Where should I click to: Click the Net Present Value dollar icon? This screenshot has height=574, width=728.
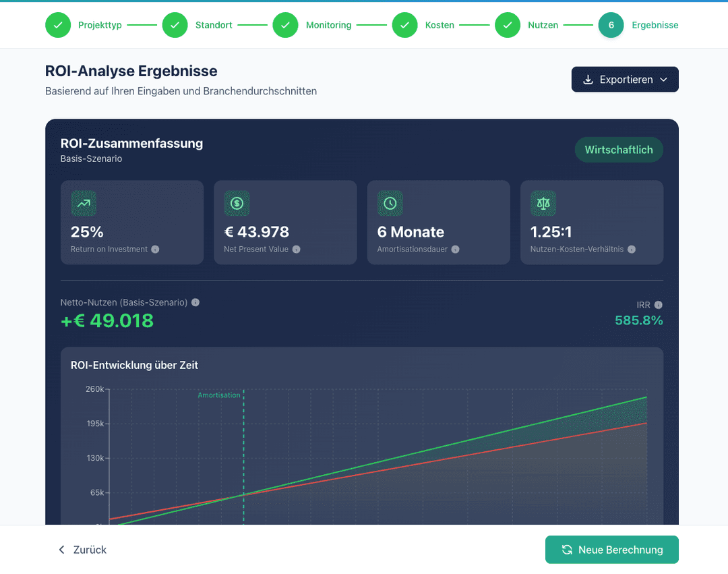coord(237,203)
